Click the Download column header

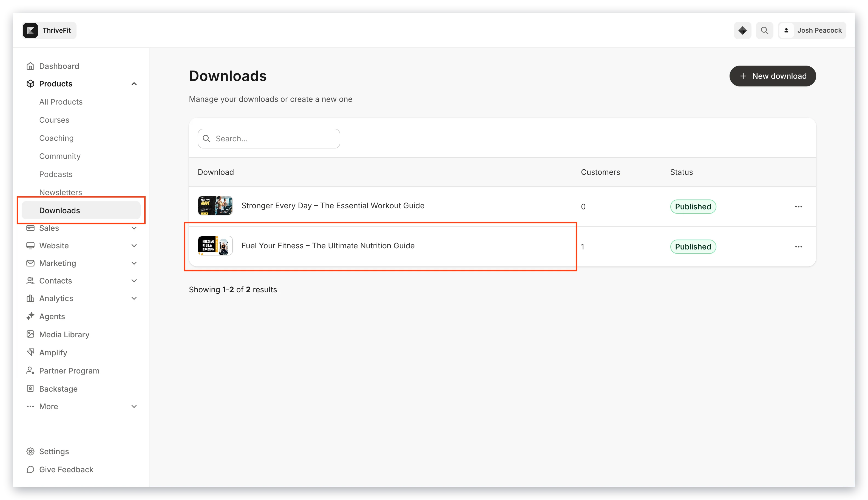(x=215, y=172)
